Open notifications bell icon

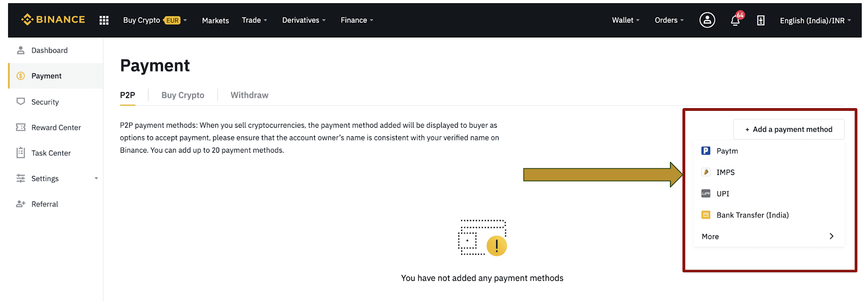tap(736, 20)
